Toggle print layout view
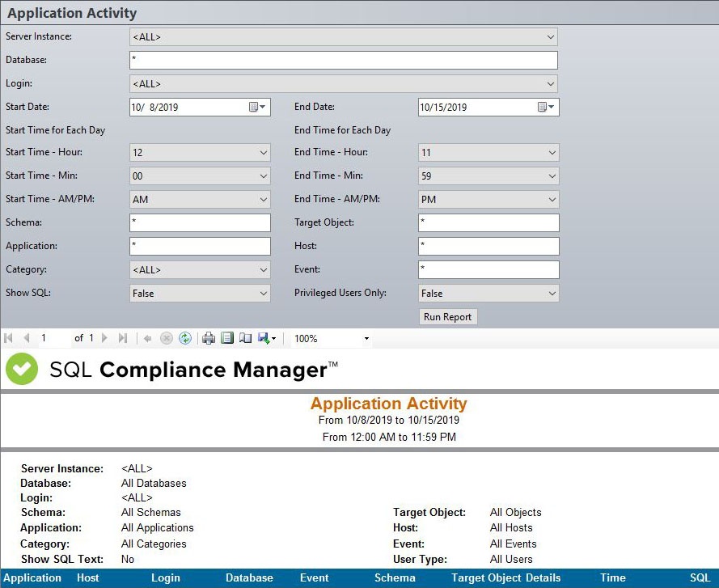 pyautogui.click(x=227, y=339)
